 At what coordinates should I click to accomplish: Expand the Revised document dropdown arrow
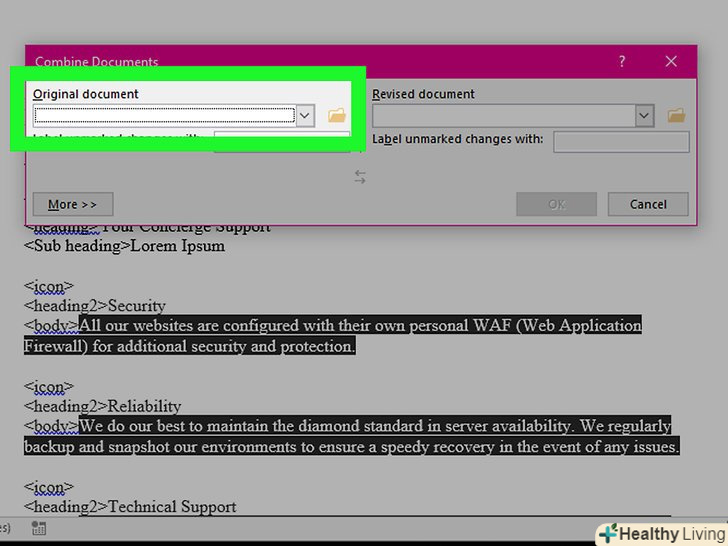pyautogui.click(x=644, y=116)
